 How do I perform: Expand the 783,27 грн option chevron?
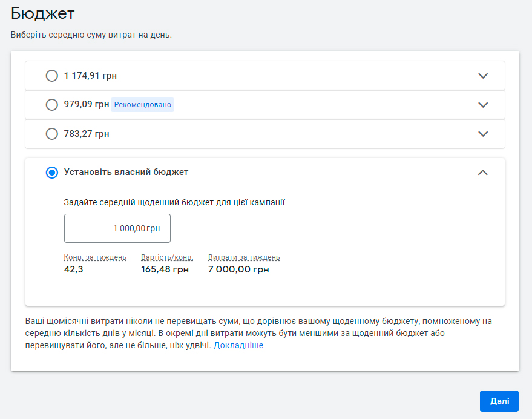click(483, 134)
